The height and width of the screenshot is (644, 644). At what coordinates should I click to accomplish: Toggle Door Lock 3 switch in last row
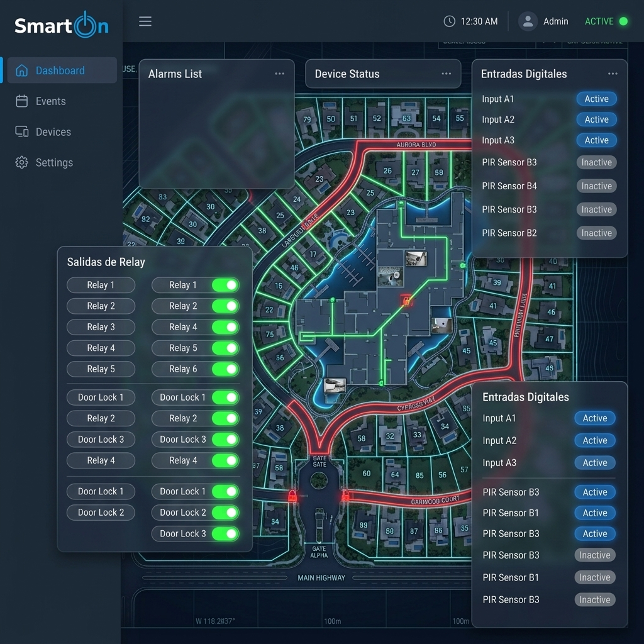click(226, 533)
